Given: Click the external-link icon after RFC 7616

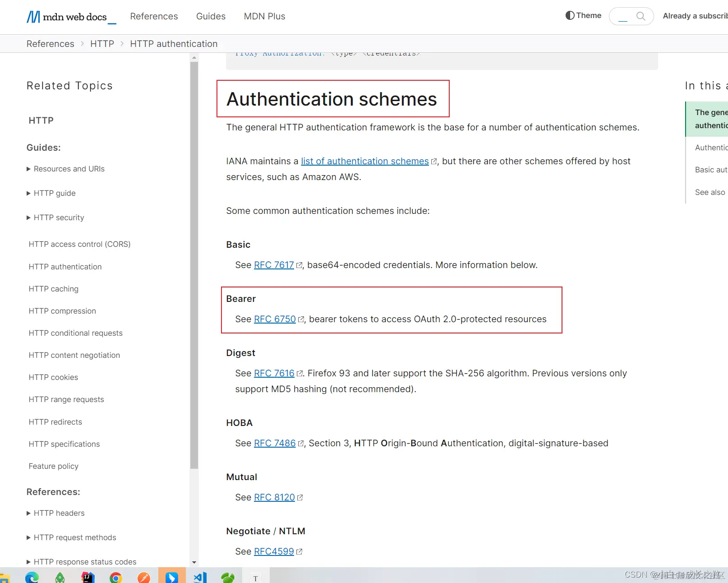Looking at the screenshot, I should click(299, 374).
